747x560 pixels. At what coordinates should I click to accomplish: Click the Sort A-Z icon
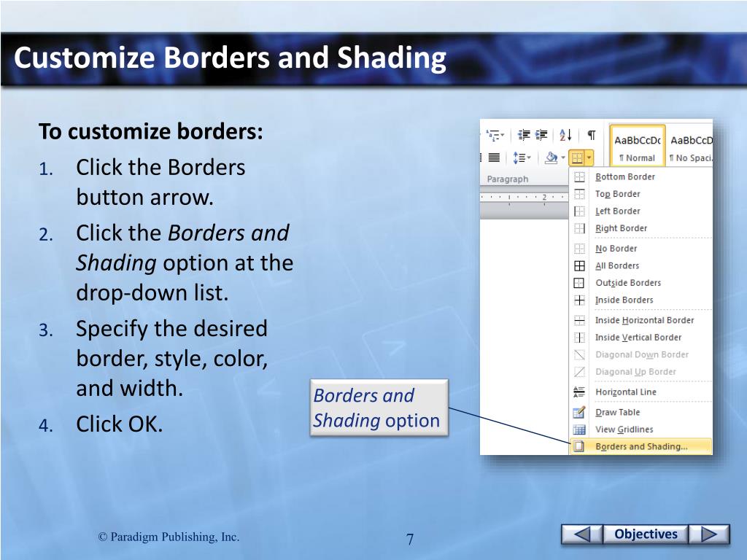pos(565,135)
